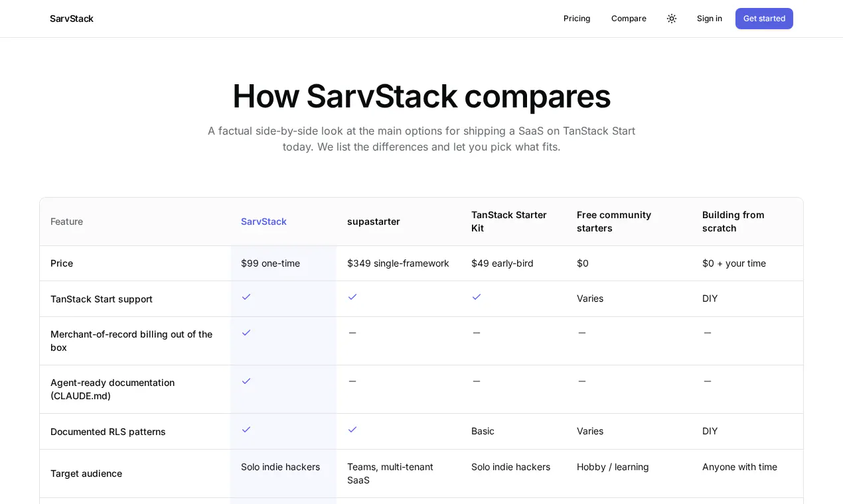This screenshot has width=843, height=504.
Task: Click the supastarter dash in Agent-ready documentation row
Action: pos(352,381)
